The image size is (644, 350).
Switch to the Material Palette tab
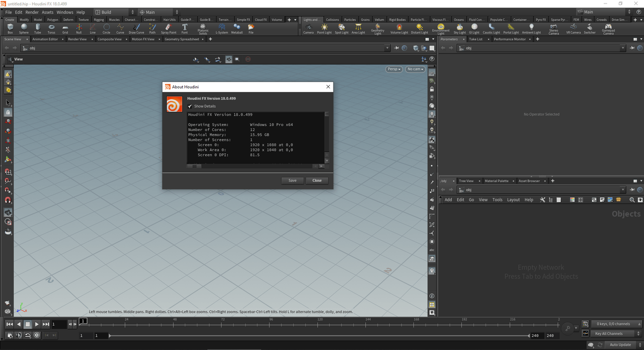497,181
